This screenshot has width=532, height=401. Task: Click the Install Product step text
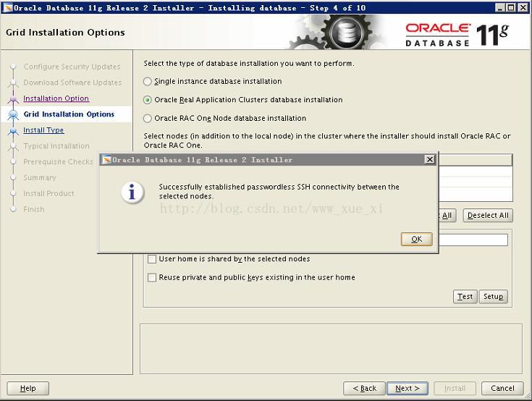click(x=48, y=193)
